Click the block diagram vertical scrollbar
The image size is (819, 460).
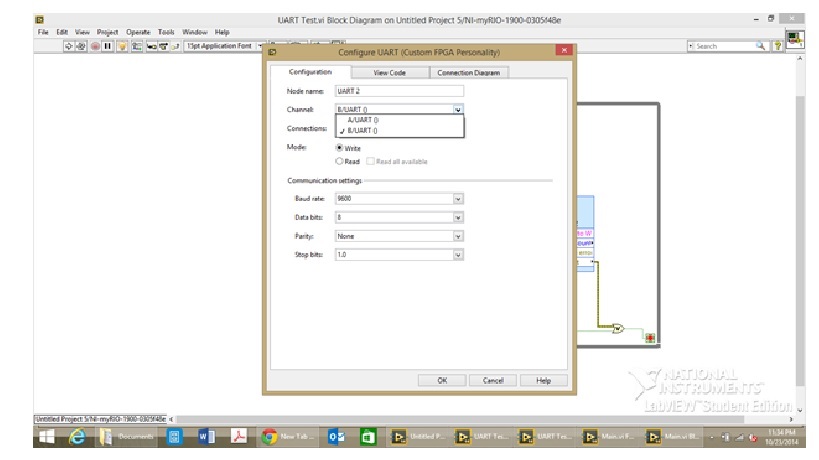[x=800, y=240]
